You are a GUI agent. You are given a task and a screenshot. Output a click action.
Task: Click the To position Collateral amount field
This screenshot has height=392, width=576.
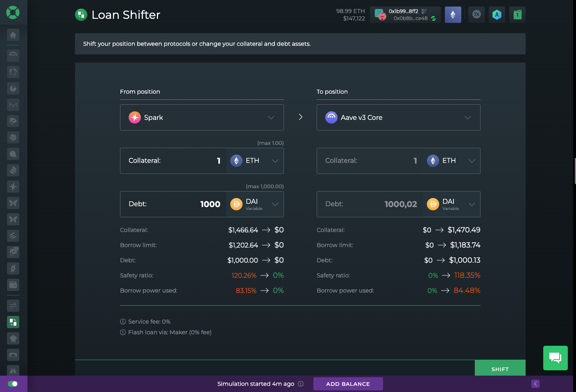(x=370, y=161)
